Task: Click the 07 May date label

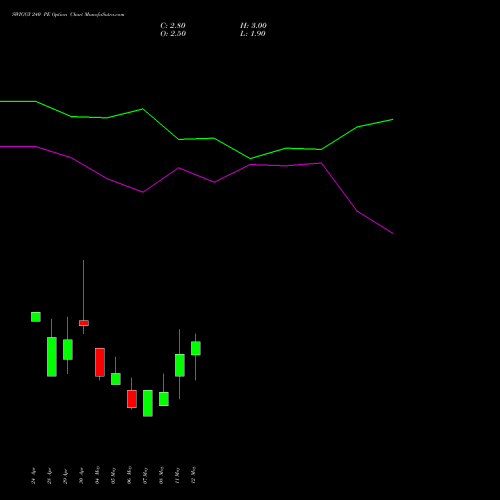Action: (145, 475)
